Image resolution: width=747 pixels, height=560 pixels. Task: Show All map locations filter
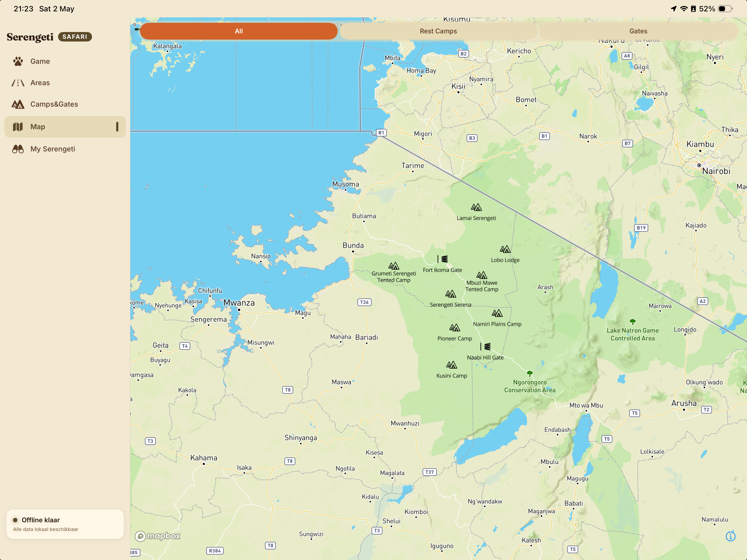pyautogui.click(x=239, y=31)
